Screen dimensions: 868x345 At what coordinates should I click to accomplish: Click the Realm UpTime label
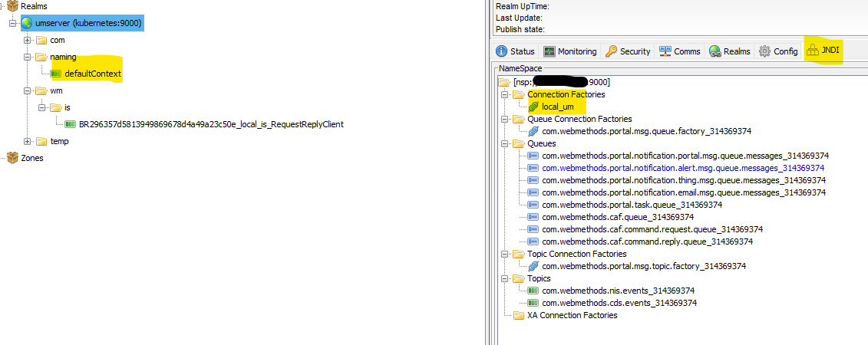pos(523,7)
